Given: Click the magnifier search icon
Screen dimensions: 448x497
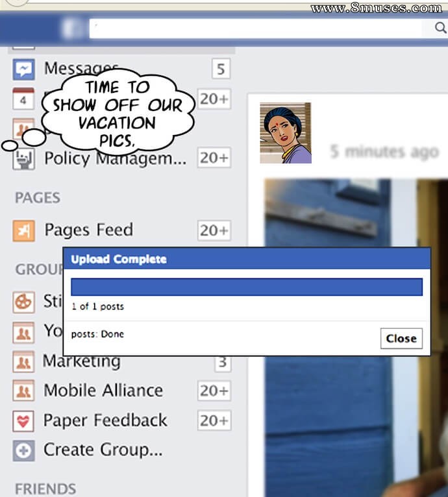Looking at the screenshot, I should tap(440, 28).
